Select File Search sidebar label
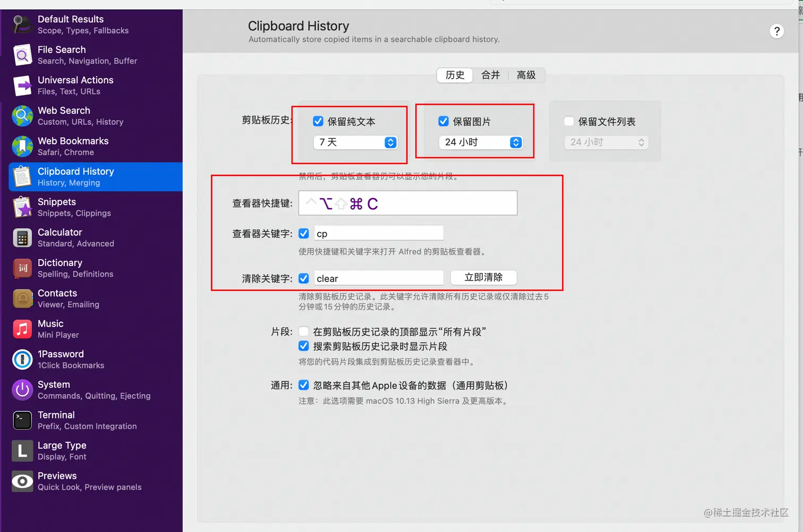 [x=62, y=49]
